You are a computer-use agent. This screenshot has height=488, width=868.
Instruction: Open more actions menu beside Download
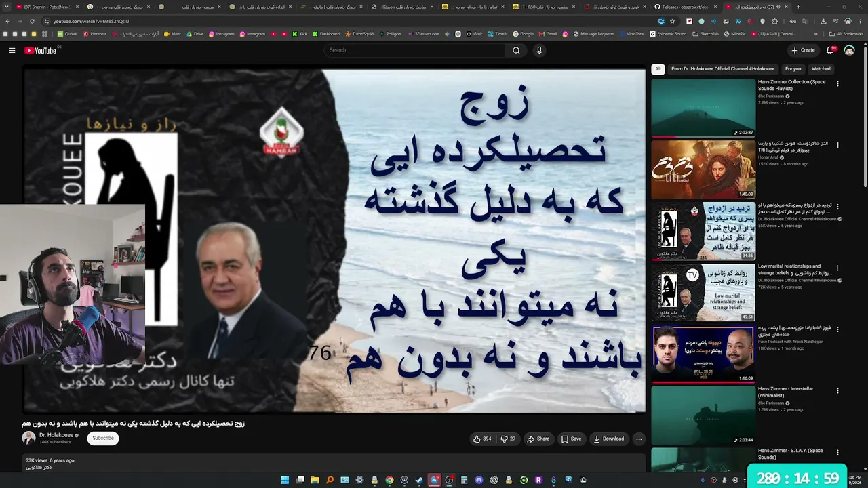tap(639, 439)
